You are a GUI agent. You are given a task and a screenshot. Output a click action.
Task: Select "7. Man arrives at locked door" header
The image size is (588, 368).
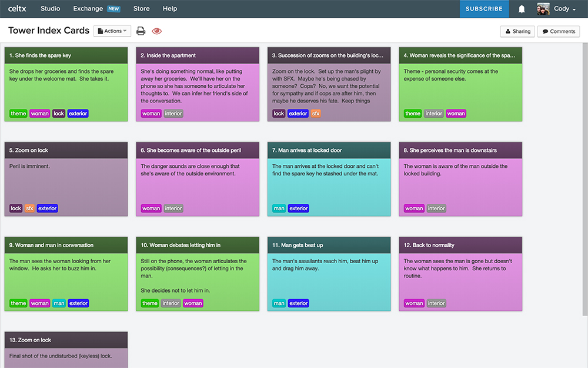(x=329, y=150)
